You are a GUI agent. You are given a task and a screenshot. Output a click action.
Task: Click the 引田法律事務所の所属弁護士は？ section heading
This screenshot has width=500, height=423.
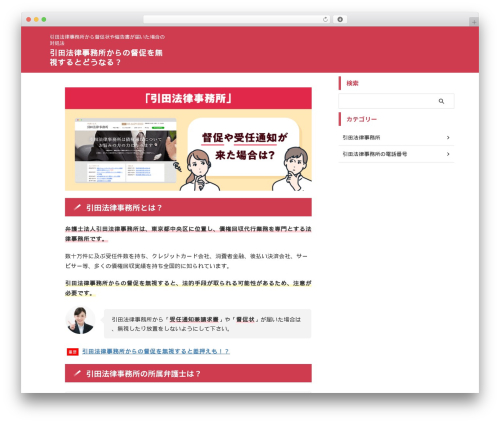click(x=188, y=373)
